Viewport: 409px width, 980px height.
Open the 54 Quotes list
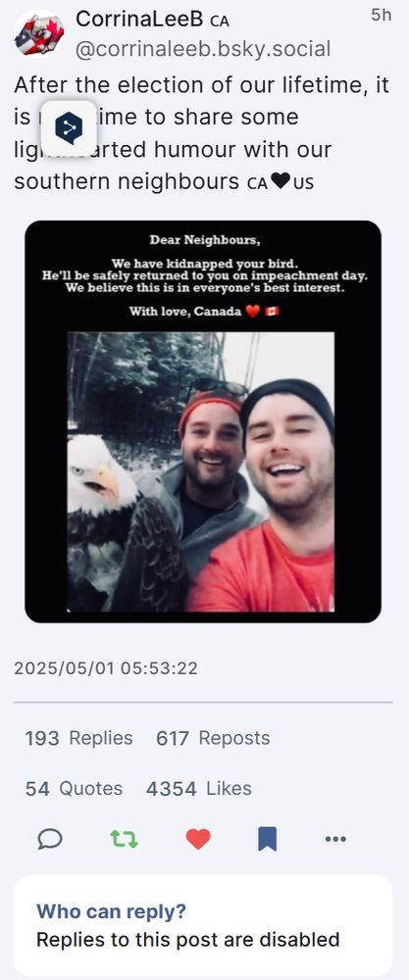point(74,789)
